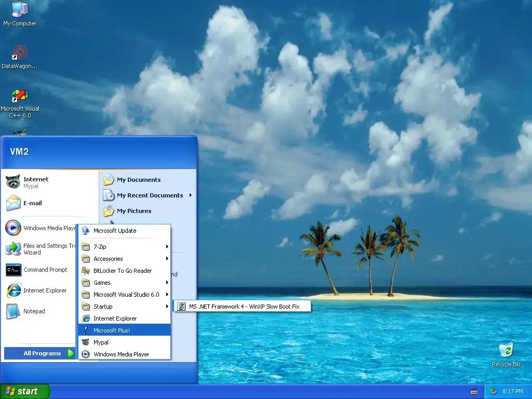This screenshot has width=532, height=399.
Task: Click the Microsoft Update icon
Action: [86, 231]
